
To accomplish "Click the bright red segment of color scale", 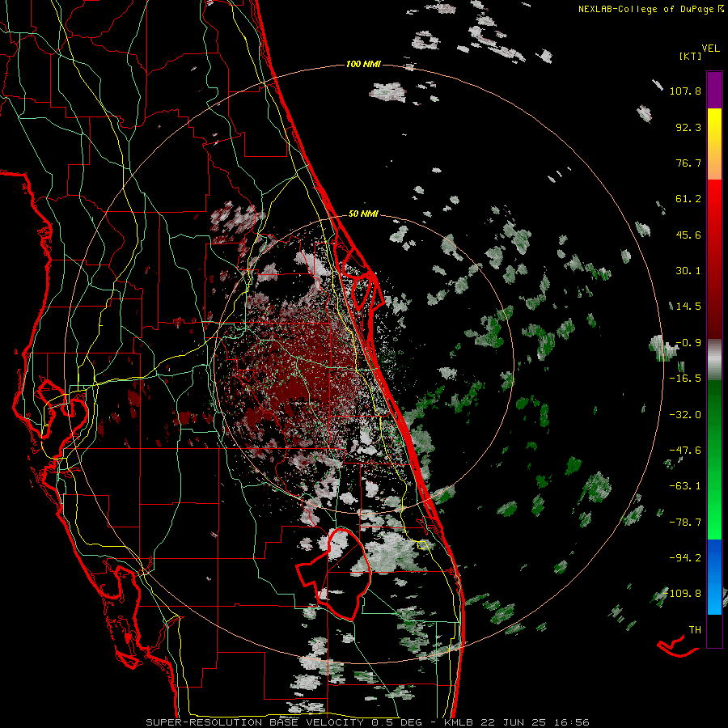I will [x=714, y=197].
